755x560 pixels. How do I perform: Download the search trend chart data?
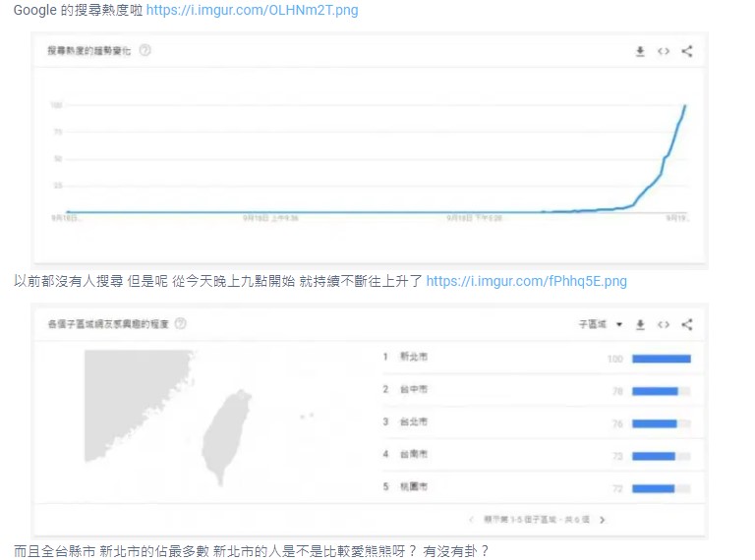[x=640, y=51]
